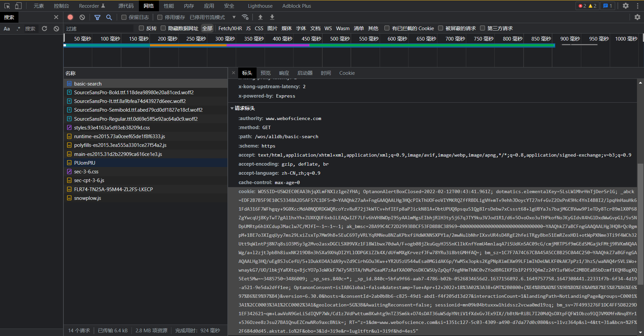Open the DevTools three-dot menu
Viewport: 644px width, 336px height.
pos(637,6)
